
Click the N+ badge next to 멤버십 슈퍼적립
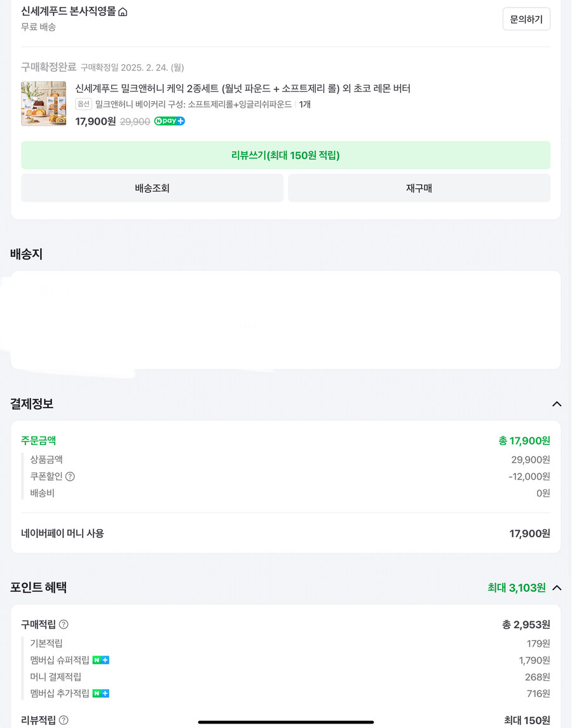(100, 660)
